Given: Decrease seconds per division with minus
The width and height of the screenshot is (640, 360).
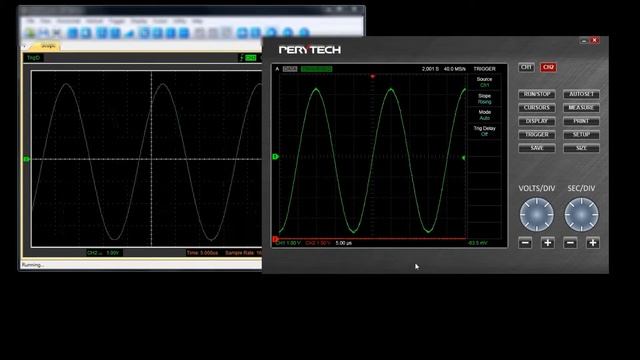Looking at the screenshot, I should click(570, 243).
